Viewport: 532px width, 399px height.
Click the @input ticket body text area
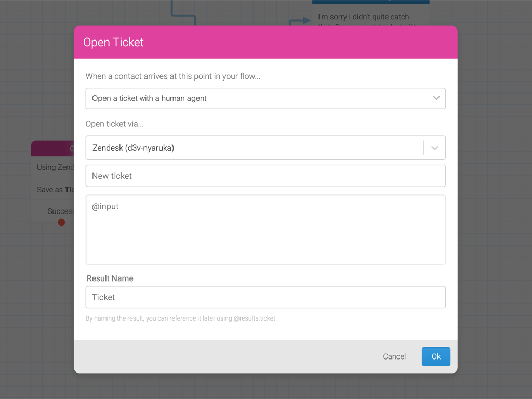pyautogui.click(x=265, y=230)
